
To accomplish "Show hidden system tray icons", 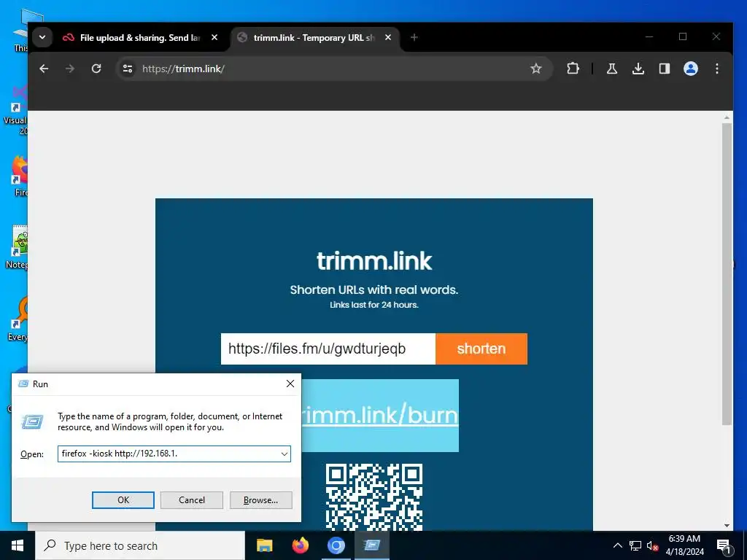I will click(x=617, y=545).
